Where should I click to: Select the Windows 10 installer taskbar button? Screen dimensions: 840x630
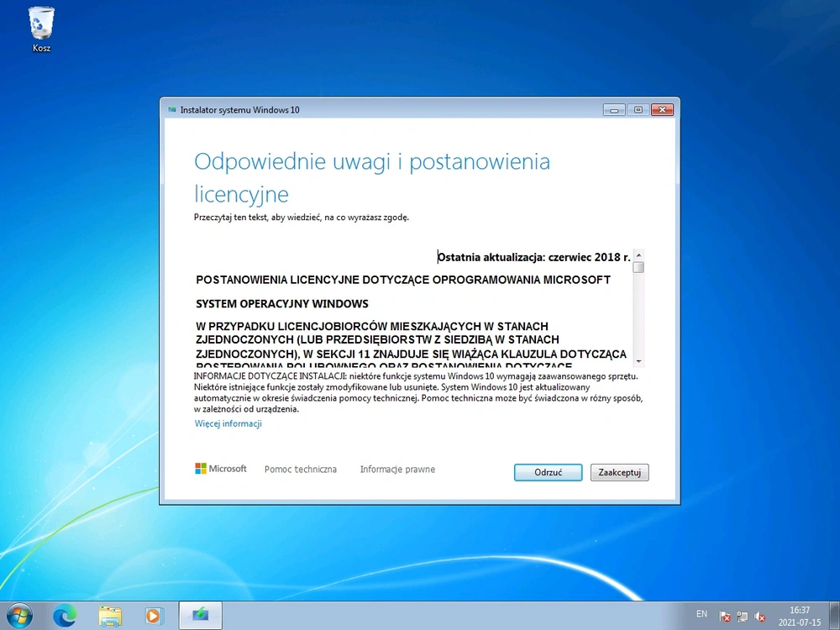(x=200, y=615)
